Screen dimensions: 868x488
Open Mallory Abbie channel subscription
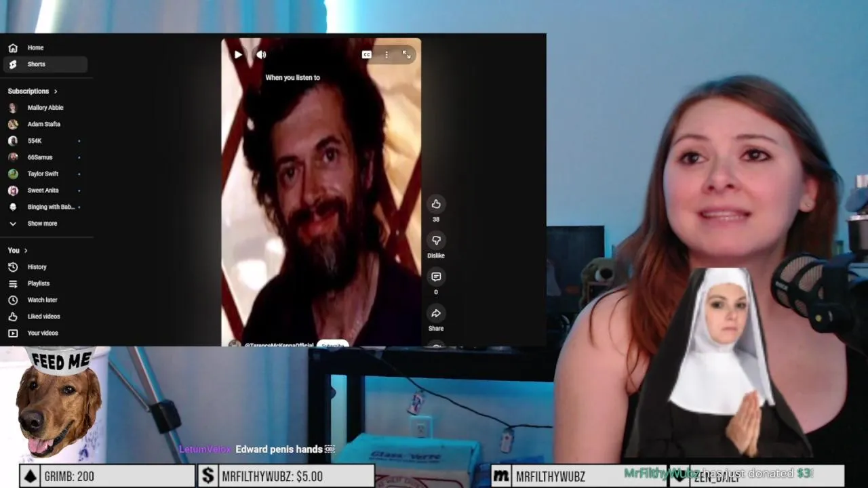tap(45, 108)
